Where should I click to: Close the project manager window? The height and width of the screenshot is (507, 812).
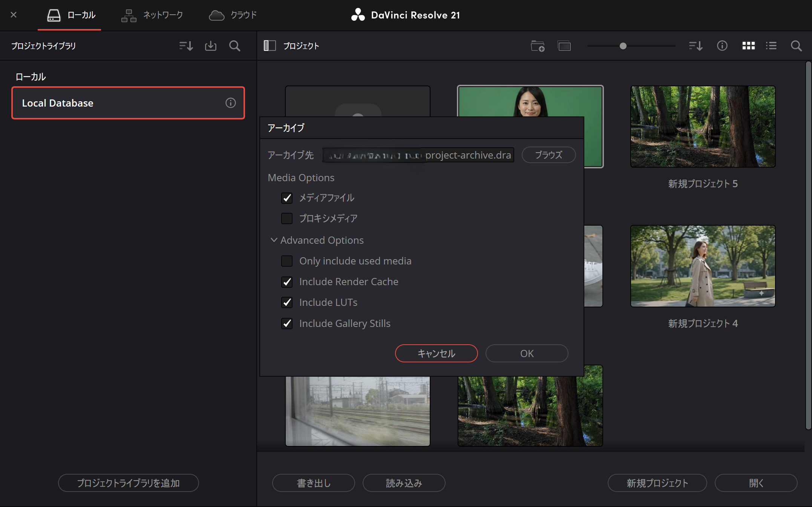click(x=14, y=15)
